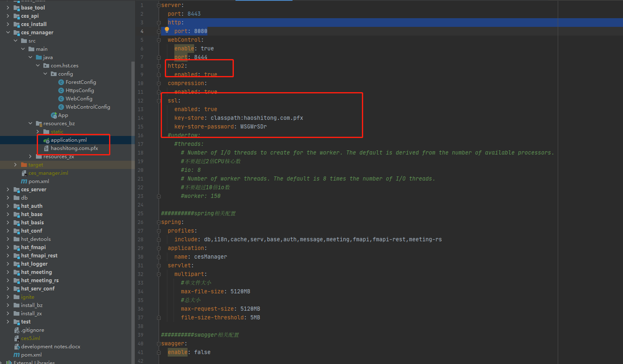Image resolution: width=623 pixels, height=364 pixels.
Task: Click the db folder icon
Action: point(17,198)
